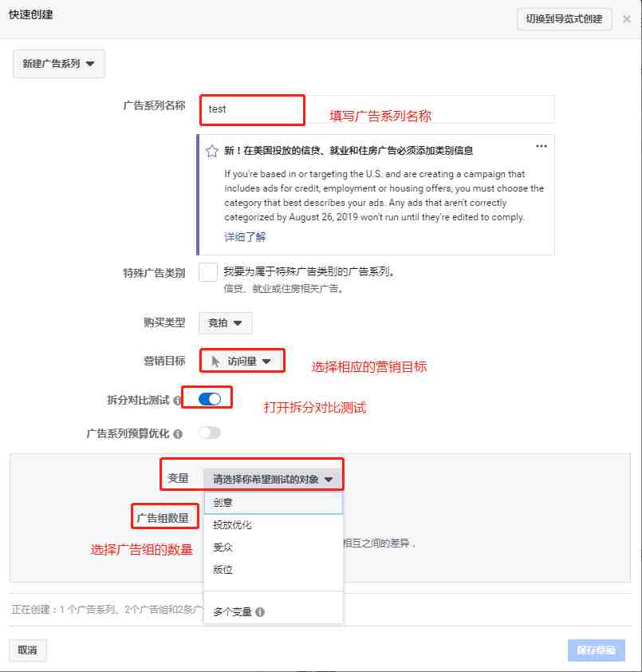Screen dimensions: 642x672
Task: Click the star icon in notice box
Action: [x=211, y=151]
